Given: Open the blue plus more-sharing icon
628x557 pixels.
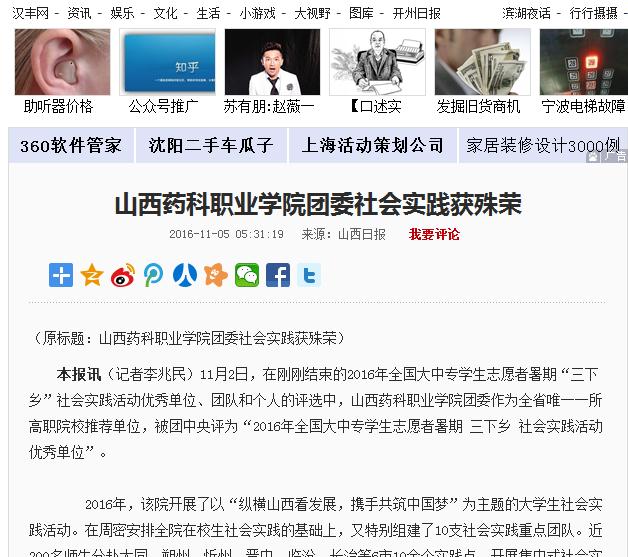Looking at the screenshot, I should 61,275.
